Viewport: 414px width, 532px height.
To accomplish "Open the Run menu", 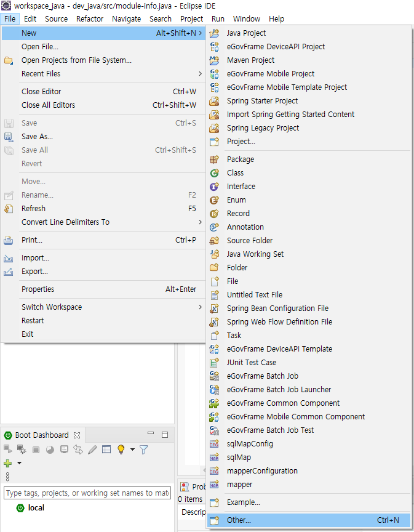I will (218, 19).
